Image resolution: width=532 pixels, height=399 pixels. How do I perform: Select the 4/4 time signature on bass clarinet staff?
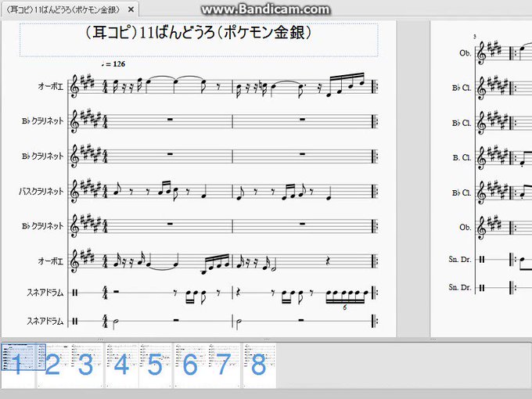point(105,192)
